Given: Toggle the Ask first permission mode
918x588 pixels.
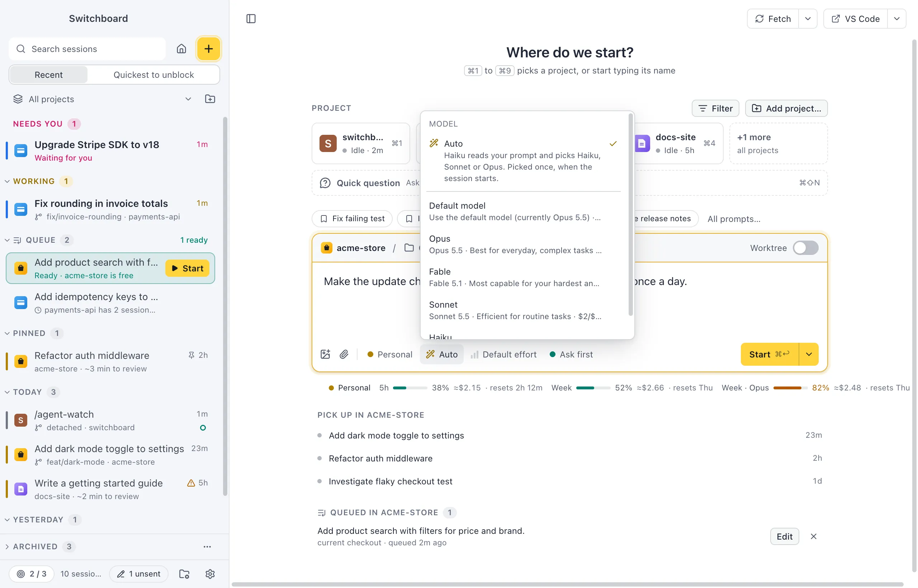Looking at the screenshot, I should 571,354.
